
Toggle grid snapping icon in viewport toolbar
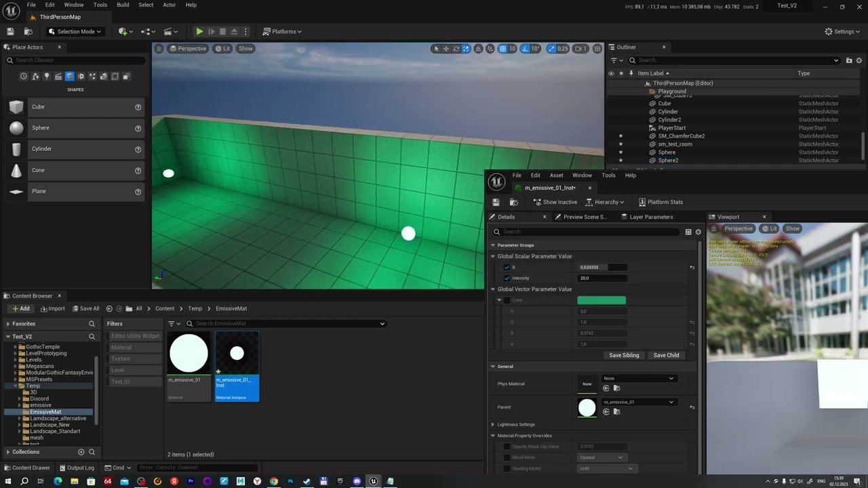click(502, 49)
